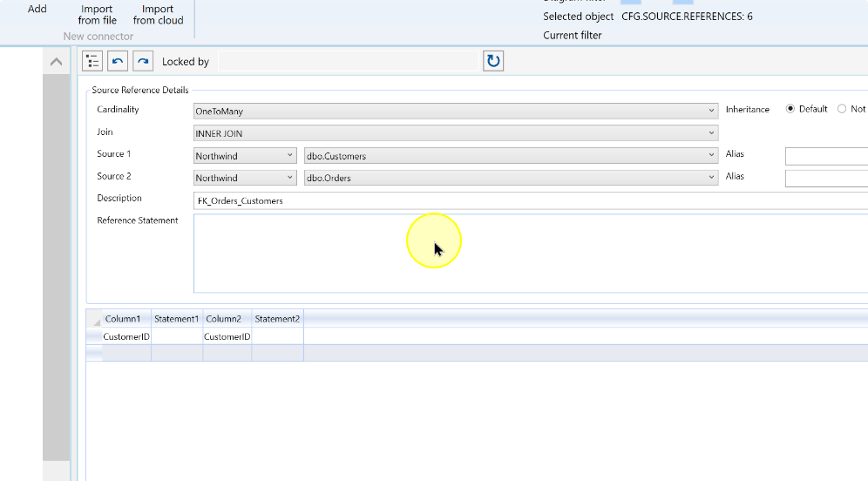Redo the last change
This screenshot has height=481, width=868.
click(143, 61)
